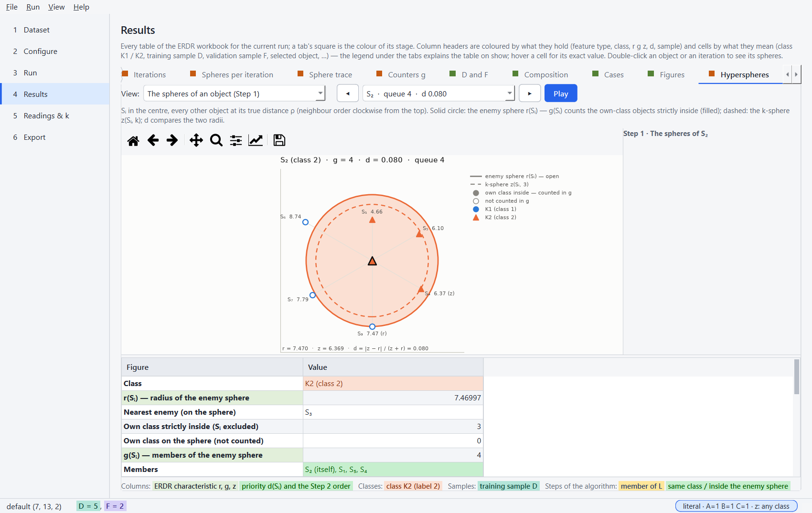Go back to previous plot view
The width and height of the screenshot is (812, 513).
click(x=153, y=140)
